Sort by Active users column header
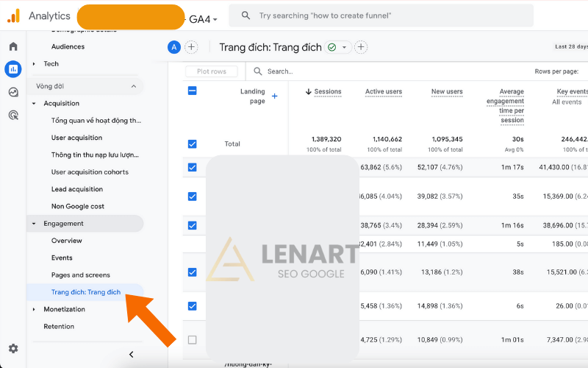 point(383,91)
